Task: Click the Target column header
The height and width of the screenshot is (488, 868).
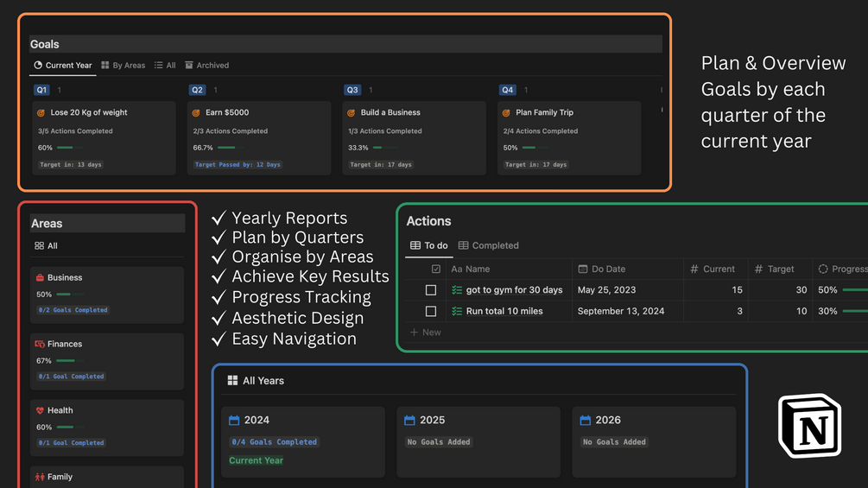Action: tap(775, 269)
